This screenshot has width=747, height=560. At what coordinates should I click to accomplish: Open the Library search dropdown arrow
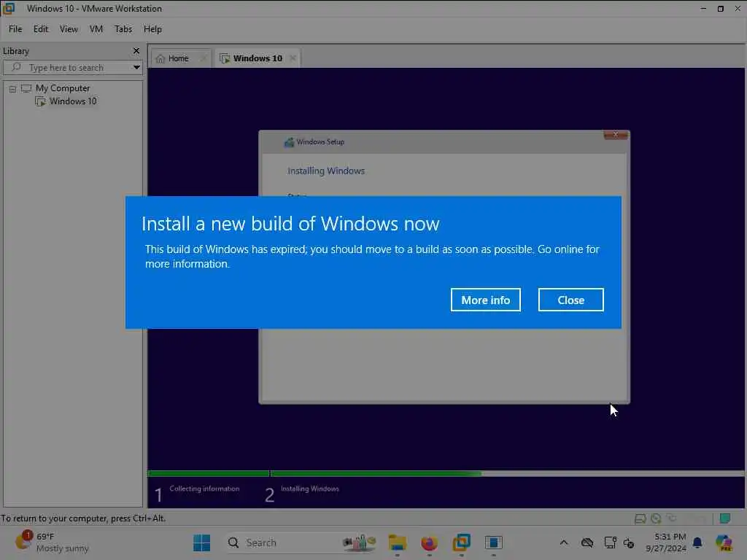[x=136, y=68]
